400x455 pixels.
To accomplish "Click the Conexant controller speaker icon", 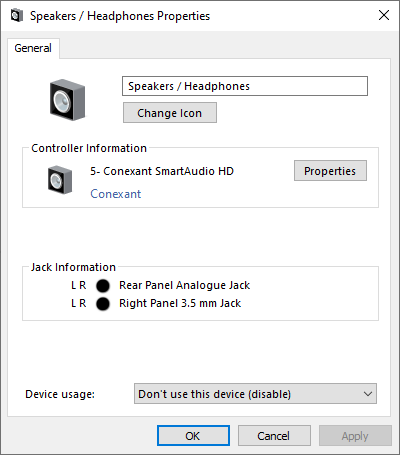I will click(60, 180).
